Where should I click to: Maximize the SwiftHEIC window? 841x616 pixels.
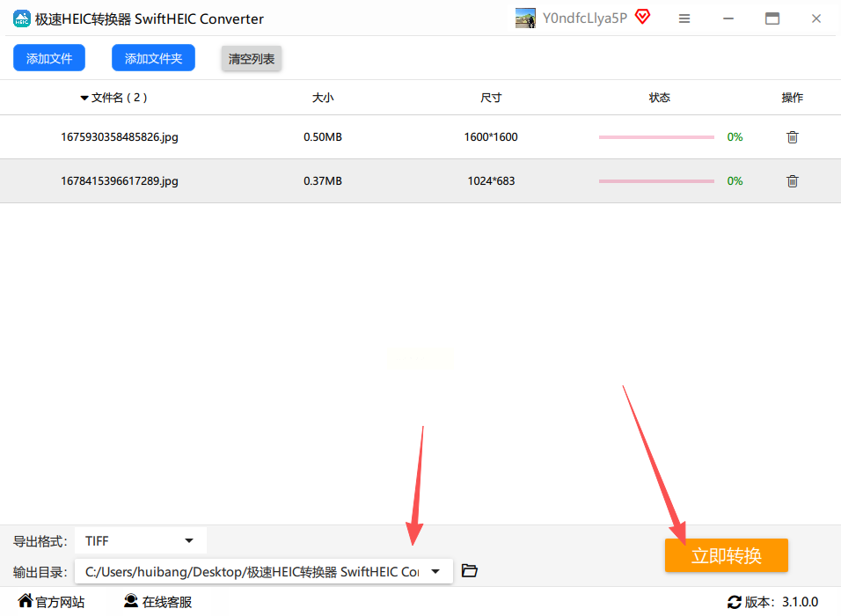772,18
